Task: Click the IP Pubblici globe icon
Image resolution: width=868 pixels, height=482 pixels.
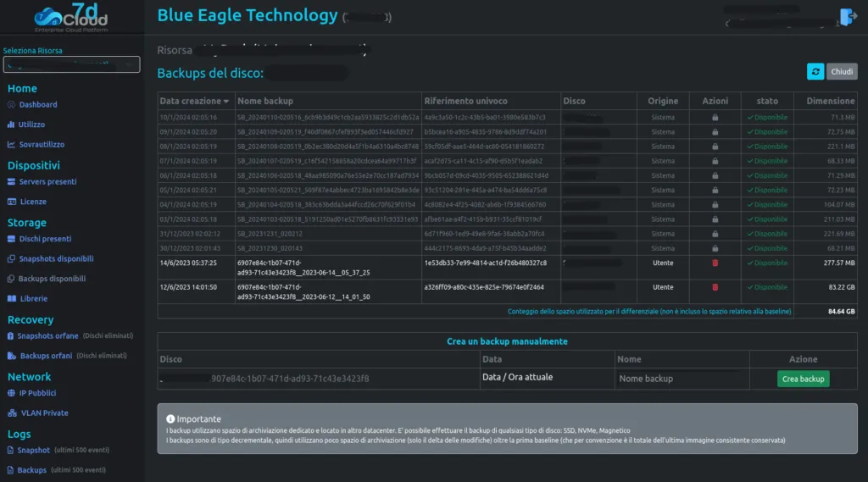Action: click(x=11, y=393)
